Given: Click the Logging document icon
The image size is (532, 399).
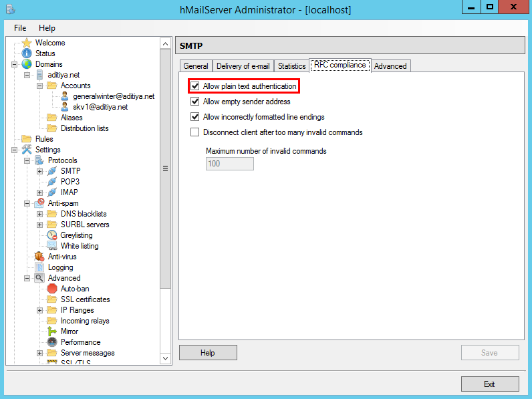Looking at the screenshot, I should point(39,267).
